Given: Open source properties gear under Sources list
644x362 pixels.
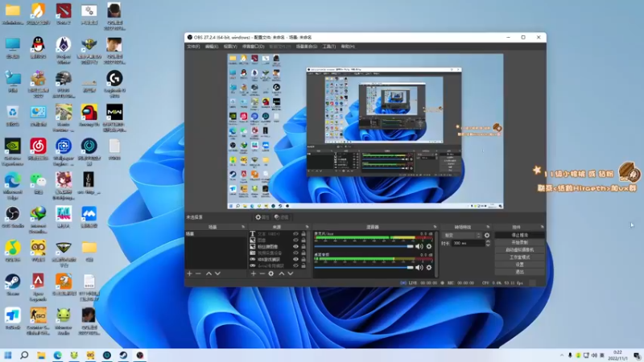Looking at the screenshot, I should pyautogui.click(x=271, y=274).
